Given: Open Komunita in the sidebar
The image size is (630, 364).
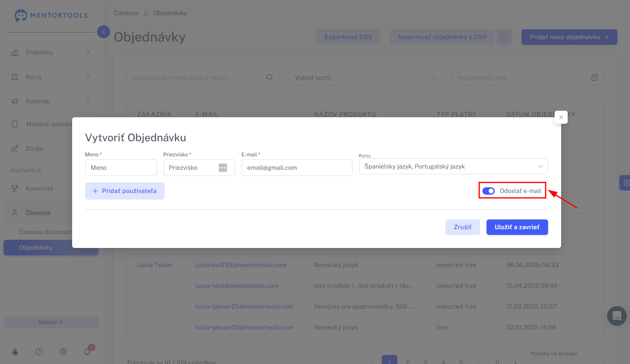Looking at the screenshot, I should (x=39, y=189).
